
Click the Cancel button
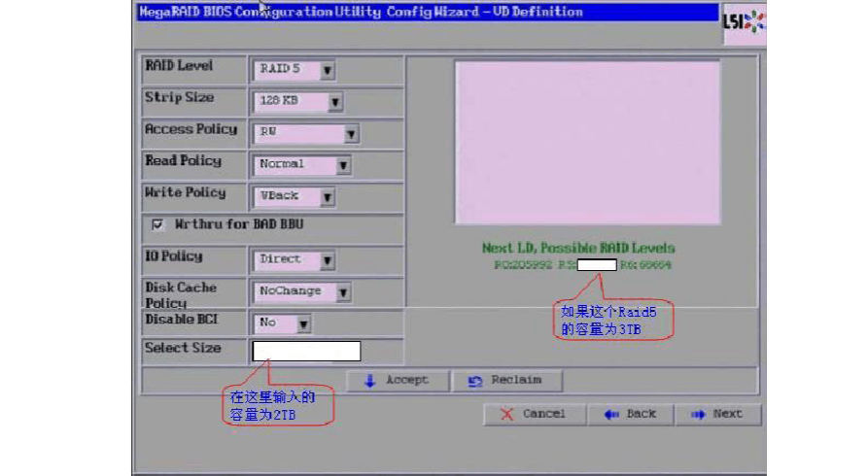[x=535, y=414]
